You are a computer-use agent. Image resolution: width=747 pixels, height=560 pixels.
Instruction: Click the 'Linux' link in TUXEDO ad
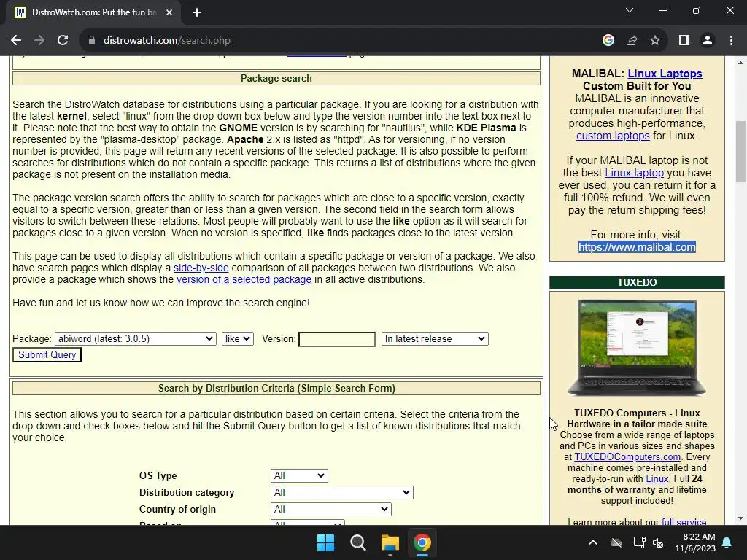(x=657, y=478)
